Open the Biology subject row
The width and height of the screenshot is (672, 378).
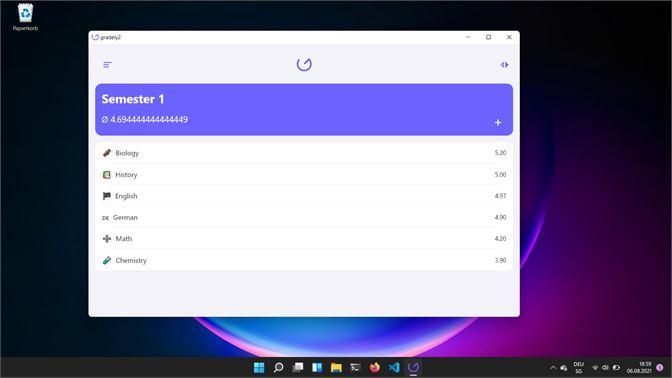(304, 153)
